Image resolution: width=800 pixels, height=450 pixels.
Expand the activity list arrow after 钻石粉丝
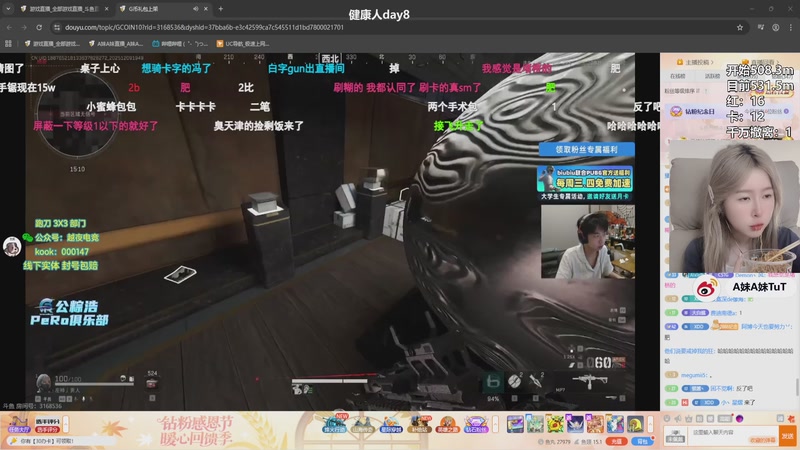(495, 423)
